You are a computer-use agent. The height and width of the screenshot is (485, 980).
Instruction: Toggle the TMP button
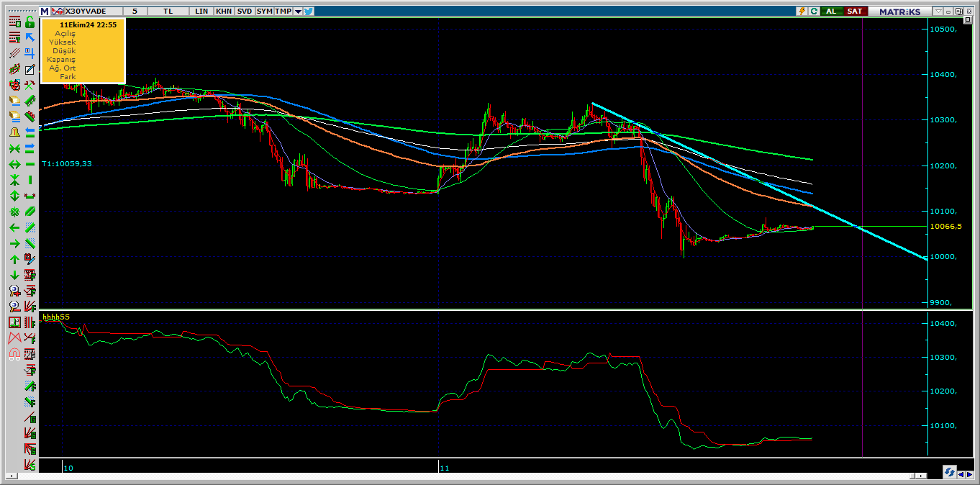283,12
